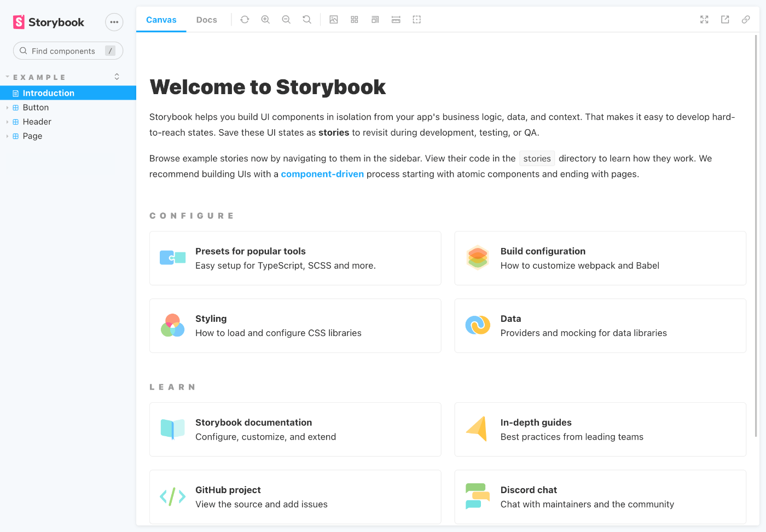The width and height of the screenshot is (766, 532).
Task: Click the reset zoom icon
Action: 307,20
